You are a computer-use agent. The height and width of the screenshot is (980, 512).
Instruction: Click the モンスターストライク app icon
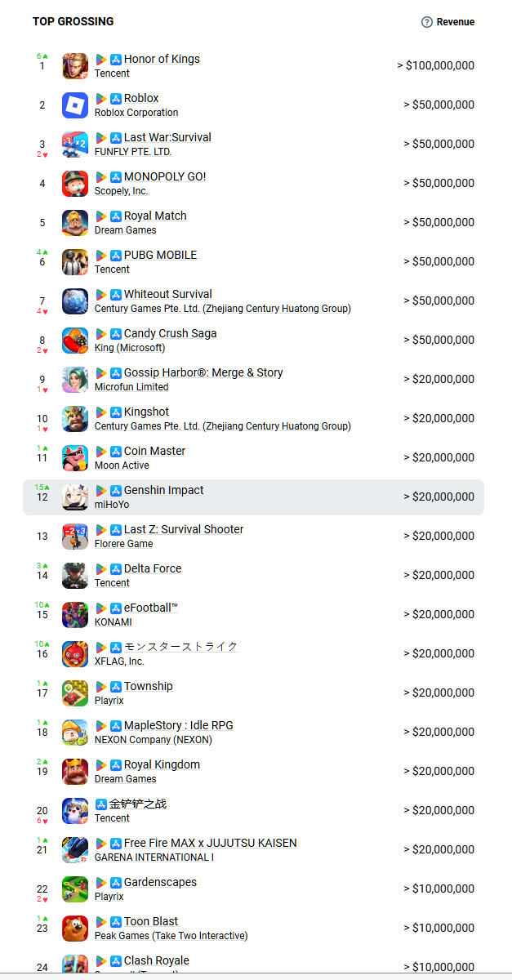click(75, 654)
